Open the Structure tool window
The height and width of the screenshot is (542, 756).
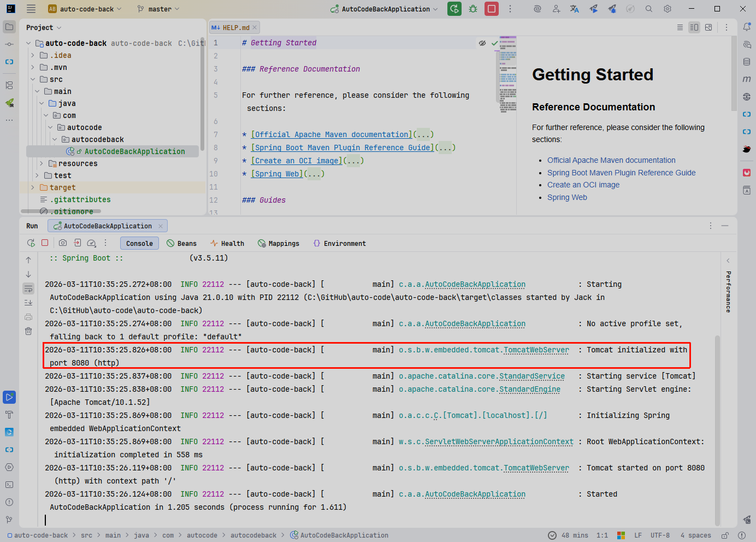pyautogui.click(x=9, y=85)
